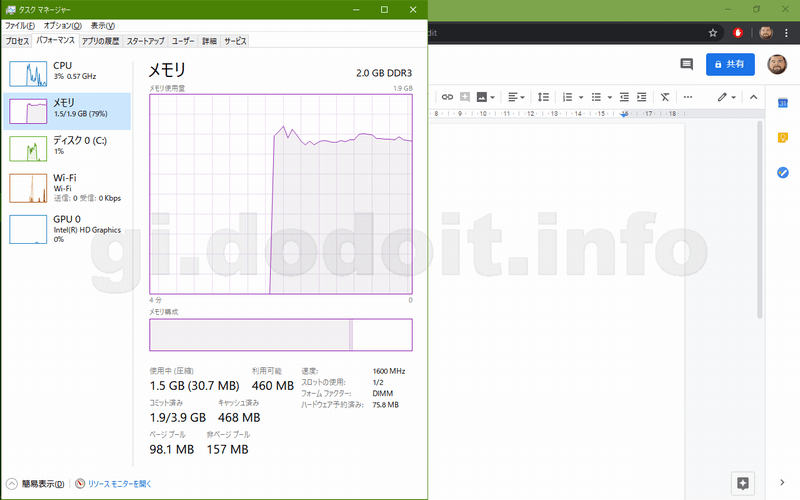Select GPU 0 Intel HD Graphics item
This screenshot has width=800, height=500.
click(67, 229)
